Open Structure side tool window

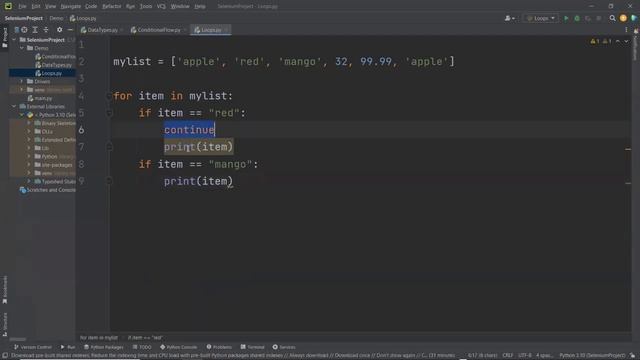(4, 324)
